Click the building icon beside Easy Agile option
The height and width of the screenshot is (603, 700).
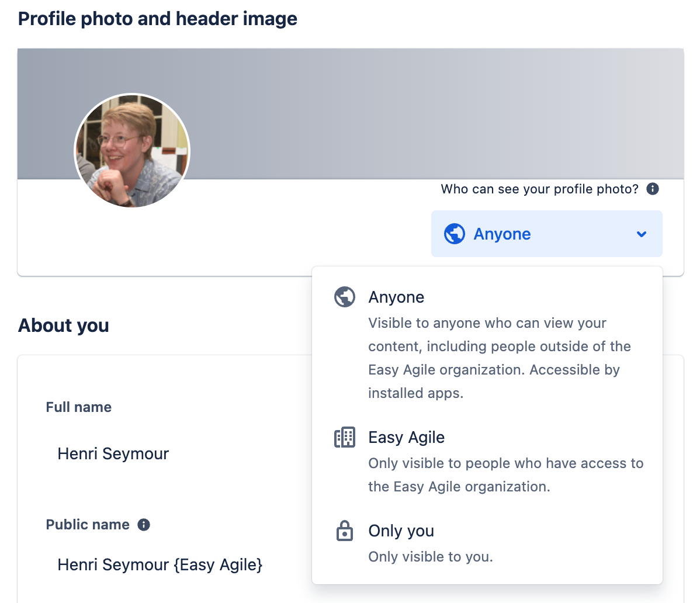tap(345, 437)
